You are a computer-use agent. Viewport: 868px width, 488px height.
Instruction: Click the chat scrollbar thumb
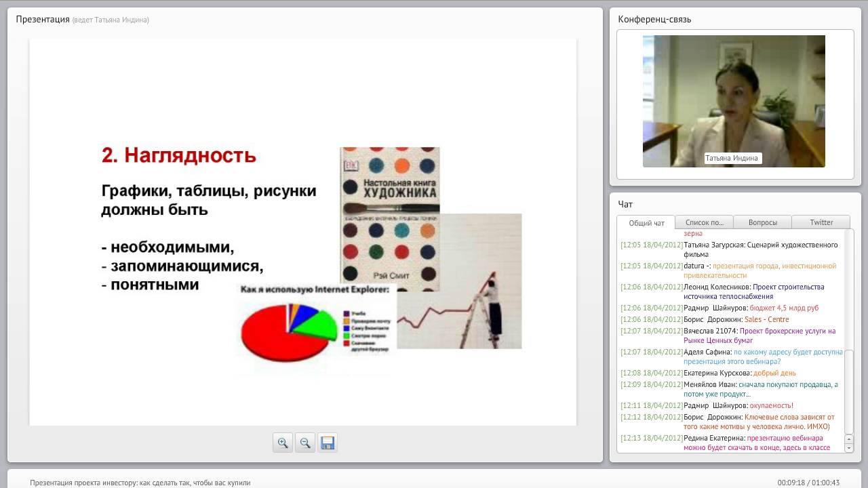[x=848, y=391]
